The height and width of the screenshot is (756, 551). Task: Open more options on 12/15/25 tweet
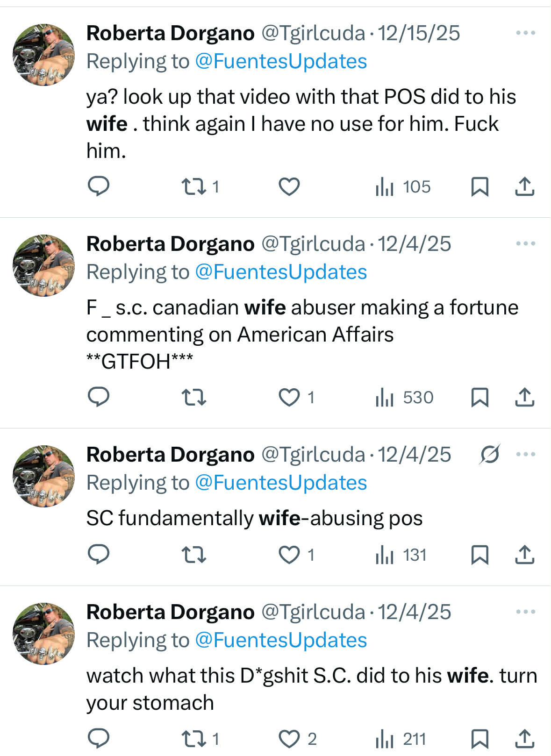[x=525, y=33]
